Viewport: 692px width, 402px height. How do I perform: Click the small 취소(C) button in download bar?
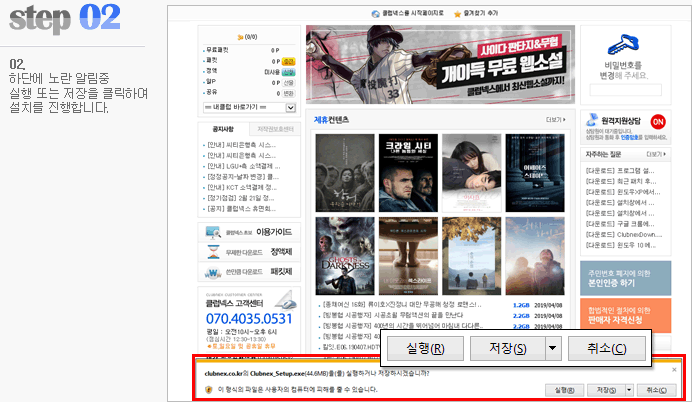pyautogui.click(x=657, y=390)
